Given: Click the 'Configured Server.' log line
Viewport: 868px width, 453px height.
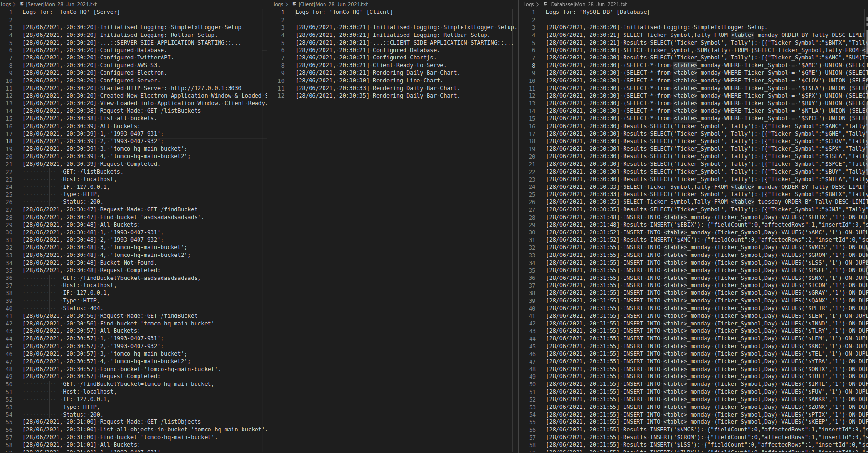Looking at the screenshot, I should [92, 81].
